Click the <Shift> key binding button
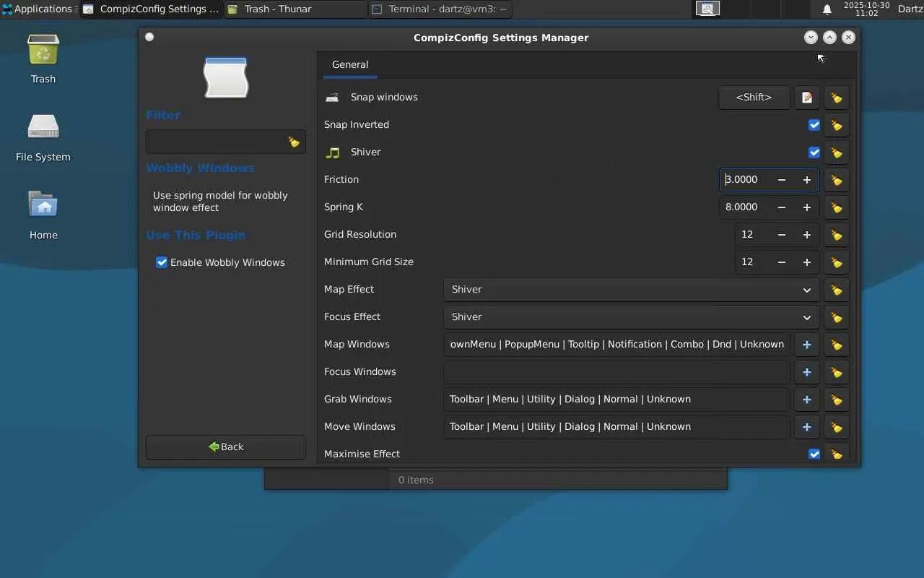This screenshot has width=924, height=578. pos(754,98)
